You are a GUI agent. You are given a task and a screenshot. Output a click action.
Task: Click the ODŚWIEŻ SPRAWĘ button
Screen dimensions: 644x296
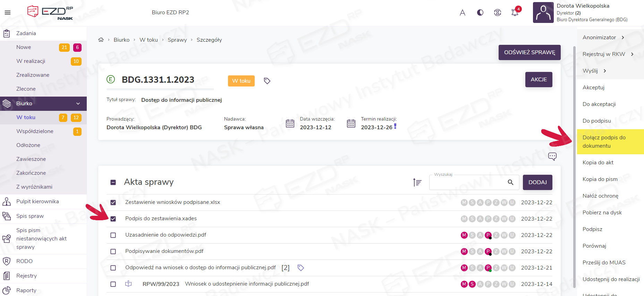(x=529, y=52)
